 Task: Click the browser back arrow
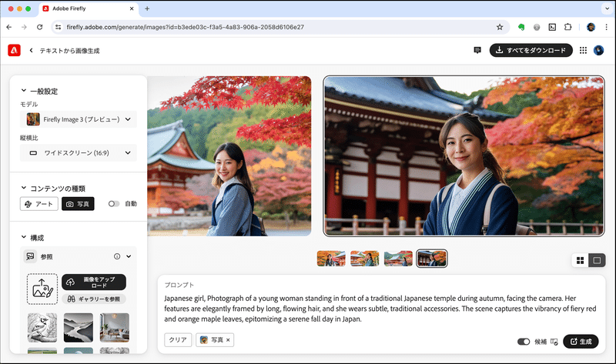9,27
